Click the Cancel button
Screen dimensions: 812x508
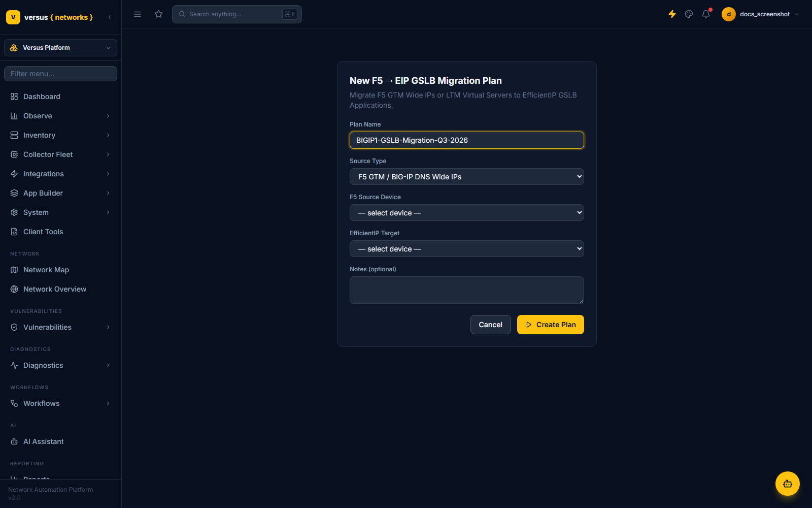(491, 325)
